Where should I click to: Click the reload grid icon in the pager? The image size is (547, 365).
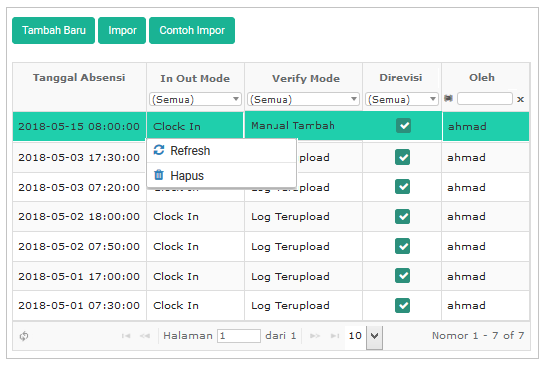click(24, 336)
